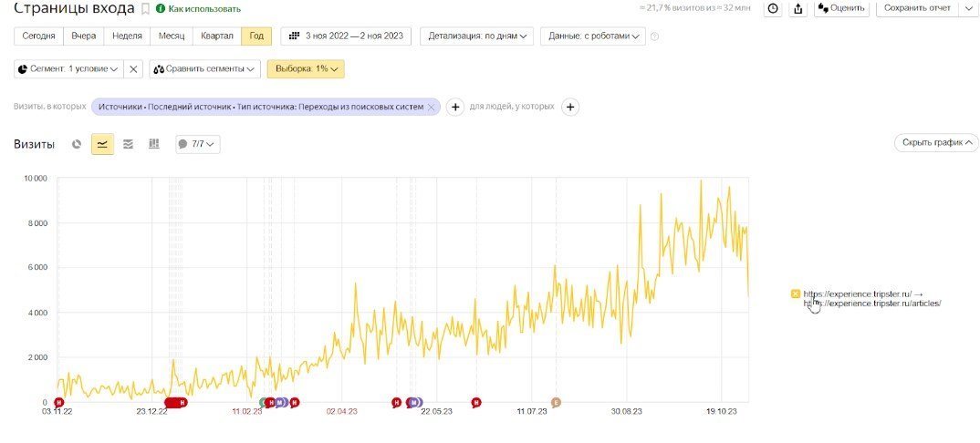
Task: Add a visit condition with plus button
Action: pyautogui.click(x=456, y=107)
